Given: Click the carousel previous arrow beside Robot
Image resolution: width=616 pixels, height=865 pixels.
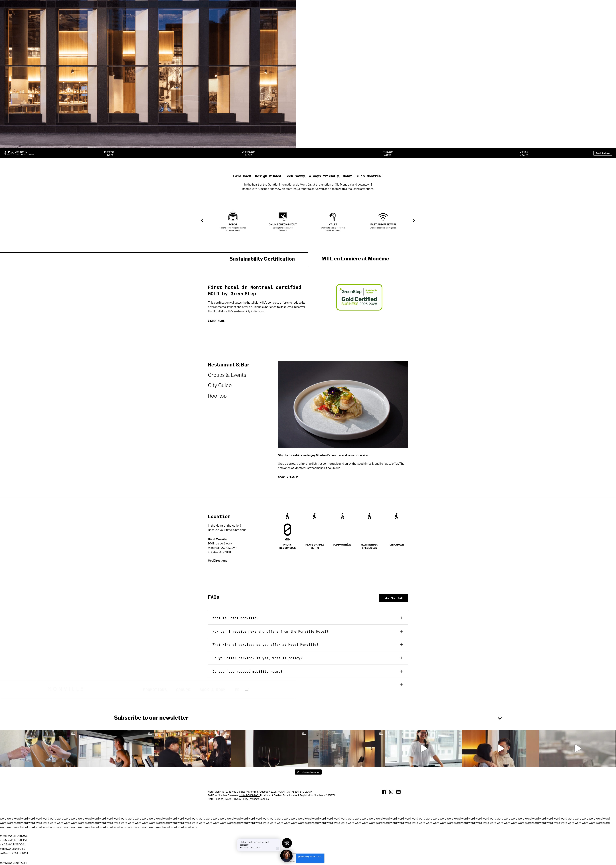Looking at the screenshot, I should point(202,220).
